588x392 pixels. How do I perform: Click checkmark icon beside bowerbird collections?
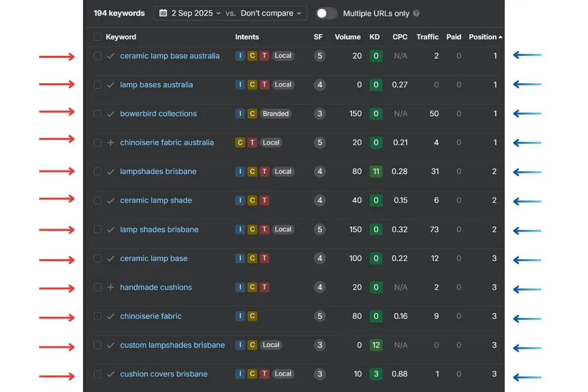111,114
